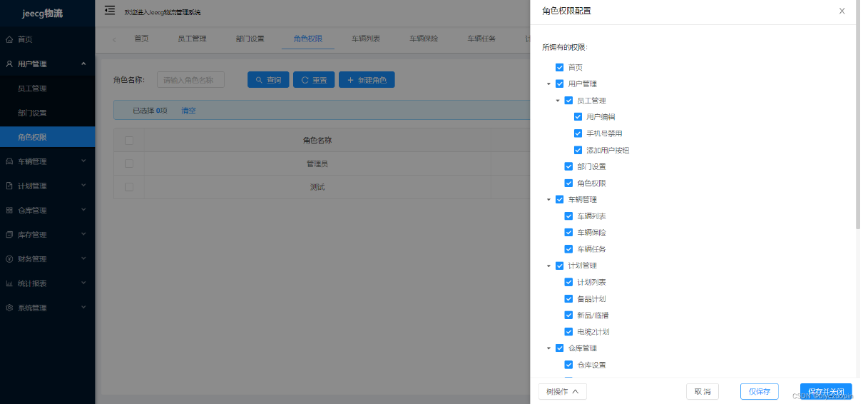Click the 首页 home icon in sidebar
This screenshot has width=868, height=404.
pyautogui.click(x=9, y=39)
